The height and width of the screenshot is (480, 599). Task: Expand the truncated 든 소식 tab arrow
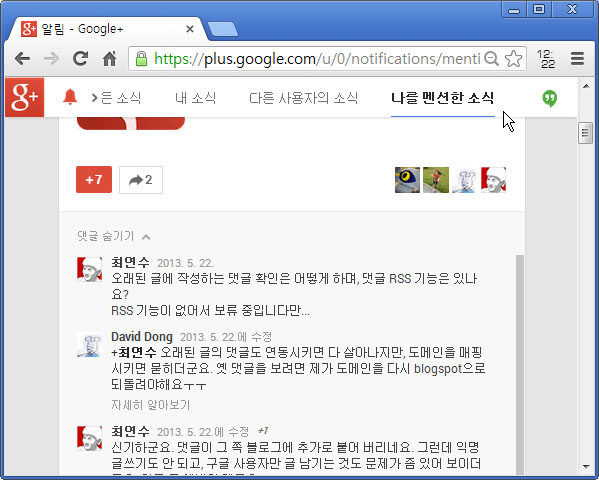[x=95, y=98]
